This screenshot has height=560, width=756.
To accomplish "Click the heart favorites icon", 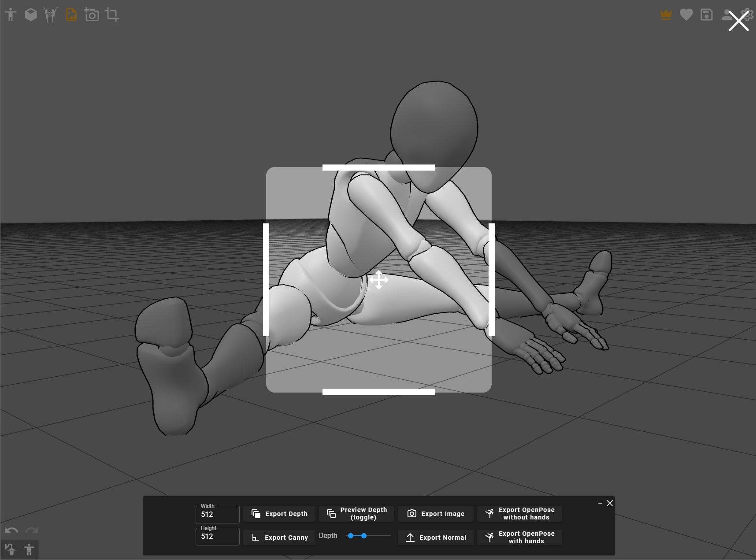I will pyautogui.click(x=686, y=15).
